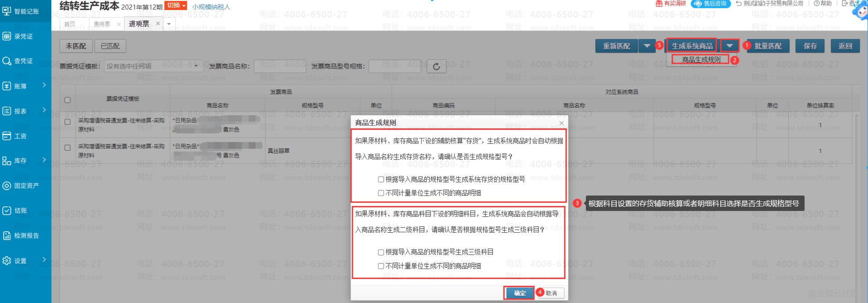Open the 智能记账 sidebar icon

(7, 11)
